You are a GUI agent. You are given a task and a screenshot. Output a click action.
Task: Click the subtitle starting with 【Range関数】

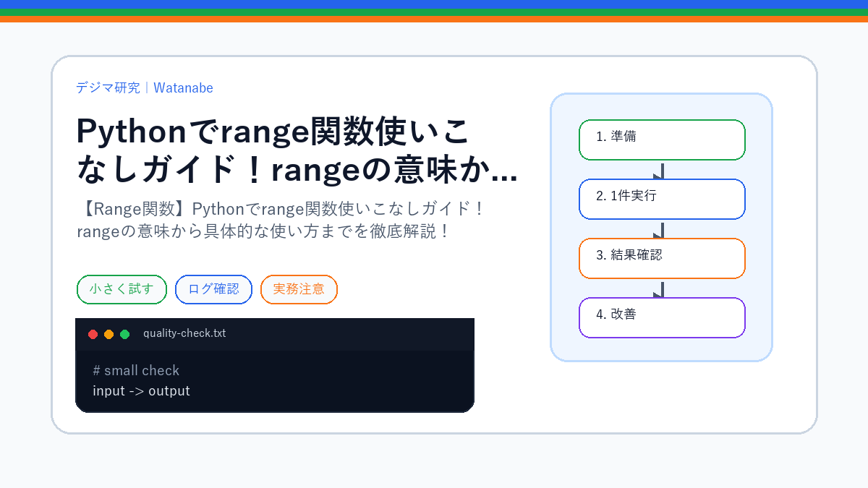tap(281, 221)
